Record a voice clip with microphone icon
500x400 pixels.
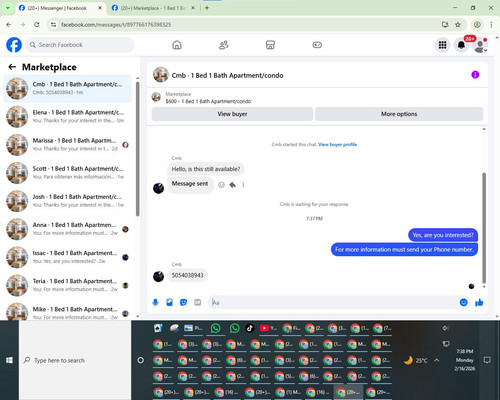coord(155,302)
